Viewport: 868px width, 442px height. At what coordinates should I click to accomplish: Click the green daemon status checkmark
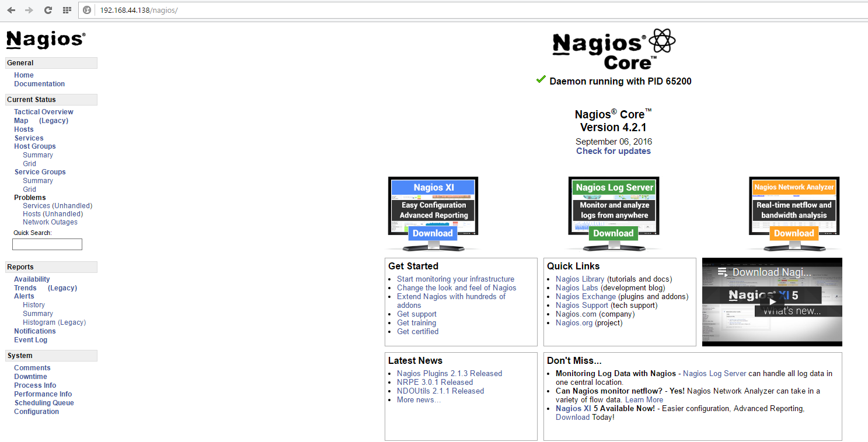click(x=541, y=80)
